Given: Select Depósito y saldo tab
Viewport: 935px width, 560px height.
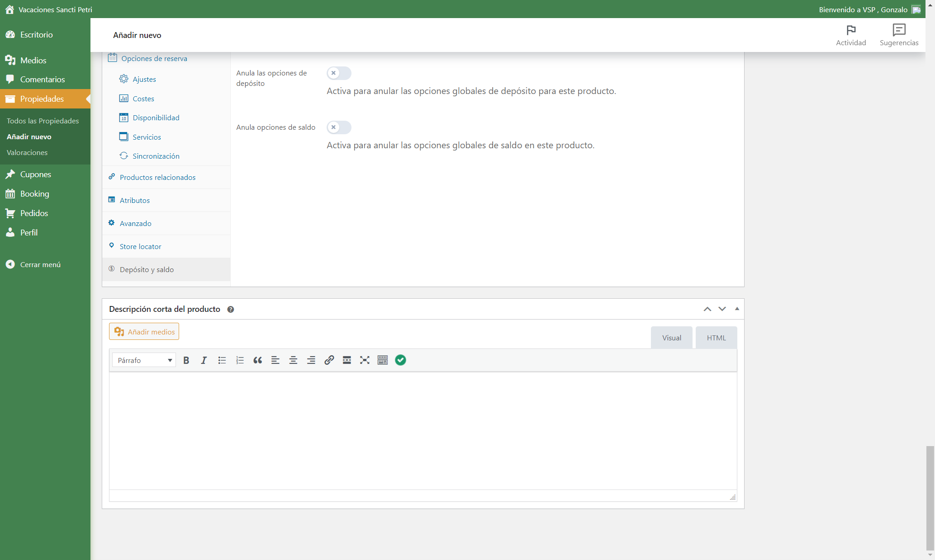Looking at the screenshot, I should point(166,269).
